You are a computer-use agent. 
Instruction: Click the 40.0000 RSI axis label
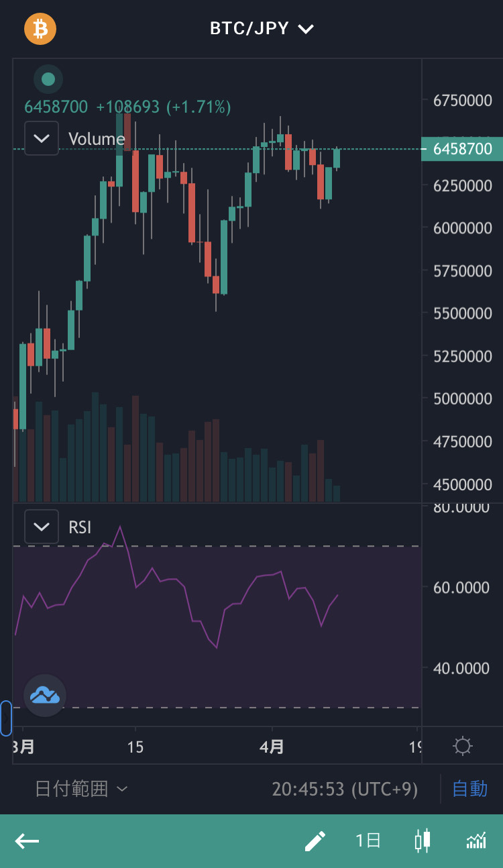pyautogui.click(x=461, y=668)
